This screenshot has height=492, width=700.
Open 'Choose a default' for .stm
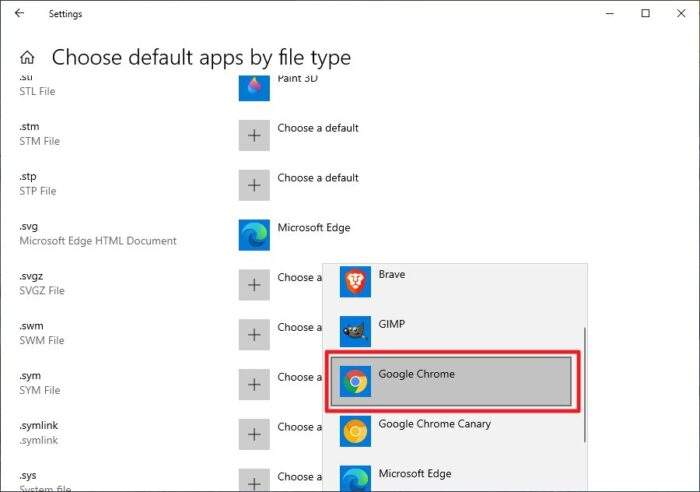pos(318,128)
